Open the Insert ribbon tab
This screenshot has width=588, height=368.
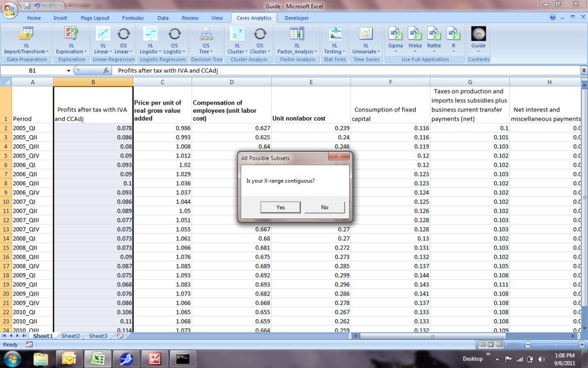click(x=60, y=18)
